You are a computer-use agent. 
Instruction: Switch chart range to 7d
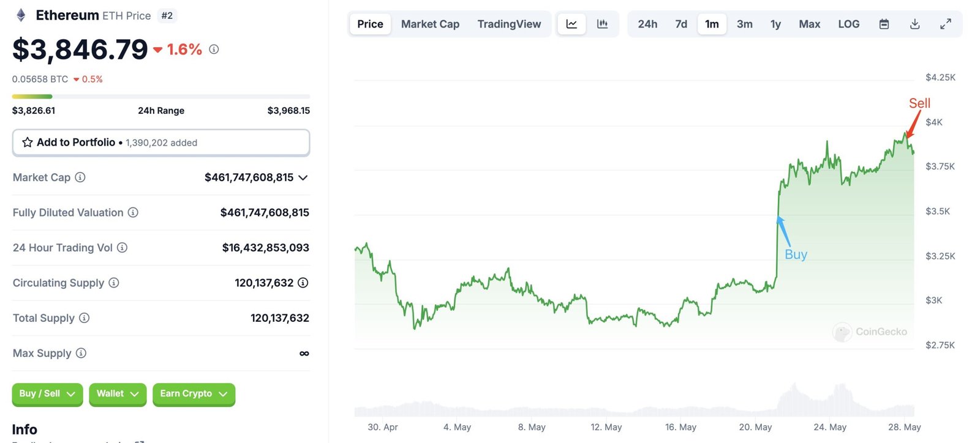pyautogui.click(x=681, y=24)
